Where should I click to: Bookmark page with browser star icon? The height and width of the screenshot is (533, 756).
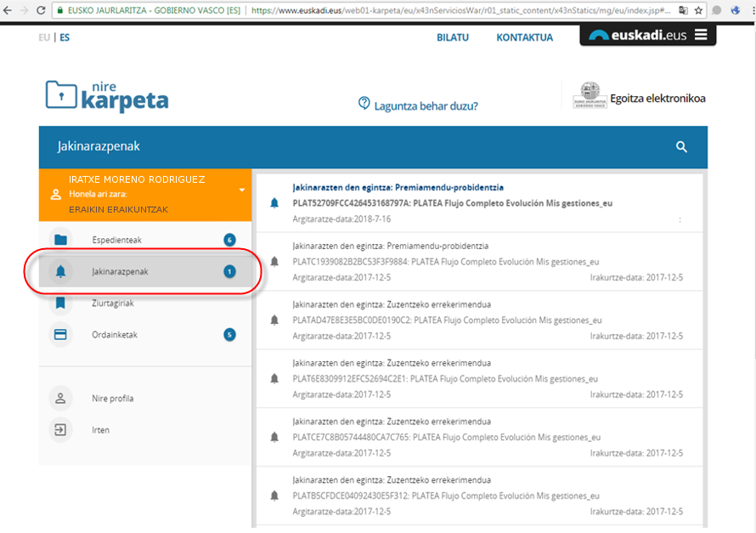698,11
